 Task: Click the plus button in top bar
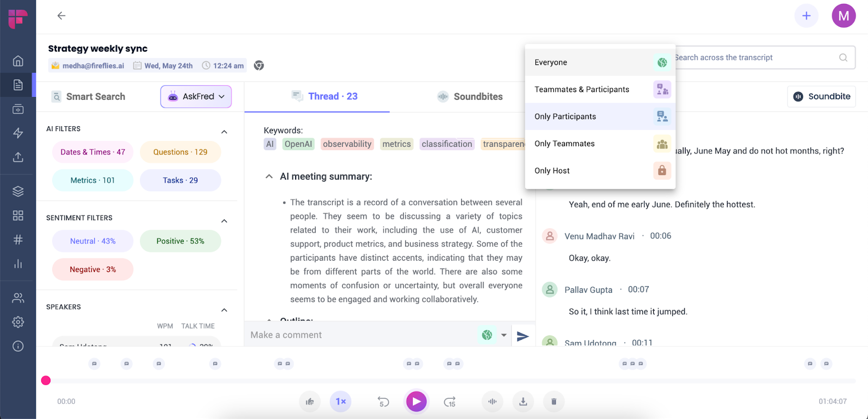point(806,16)
